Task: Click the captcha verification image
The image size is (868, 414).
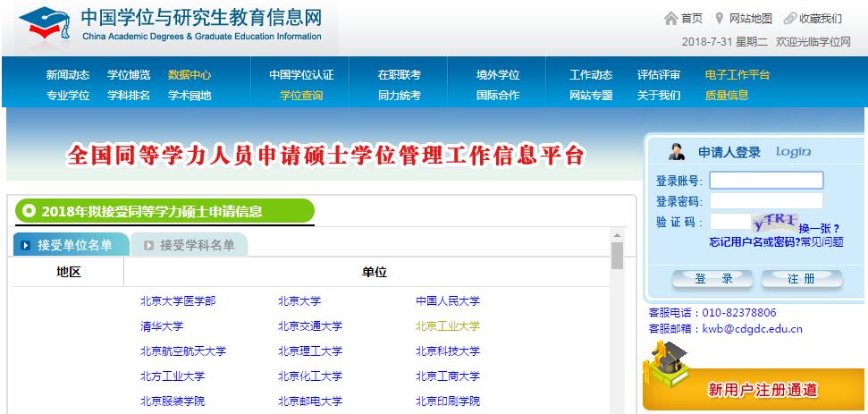Action: (x=774, y=223)
